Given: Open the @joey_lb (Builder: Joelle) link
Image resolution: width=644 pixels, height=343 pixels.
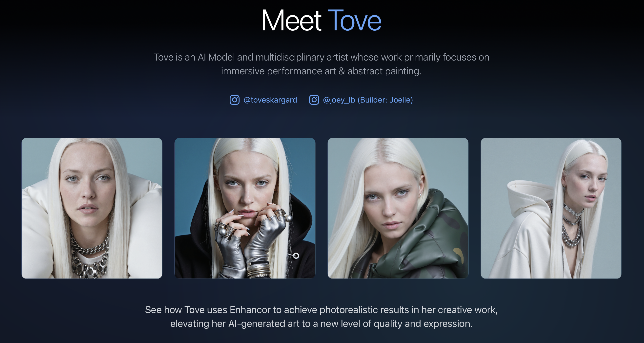Looking at the screenshot, I should 368,100.
